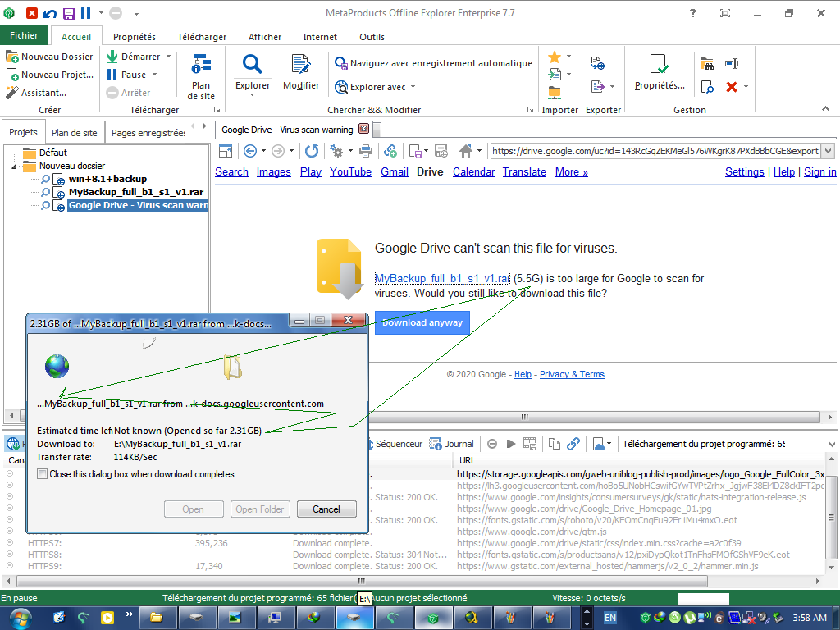Click the Explorer magnifier icon in ribbon

coord(253,64)
